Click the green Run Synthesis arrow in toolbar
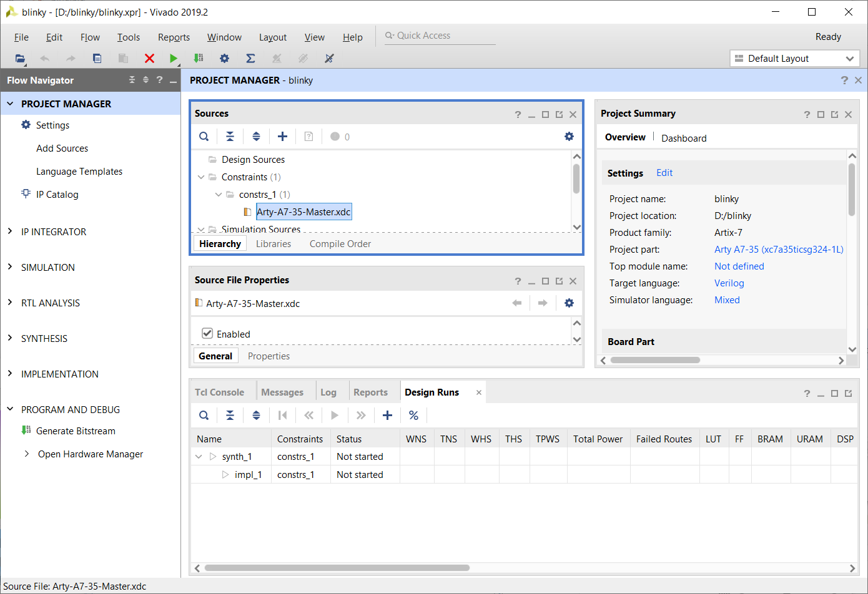This screenshot has width=868, height=594. point(174,58)
